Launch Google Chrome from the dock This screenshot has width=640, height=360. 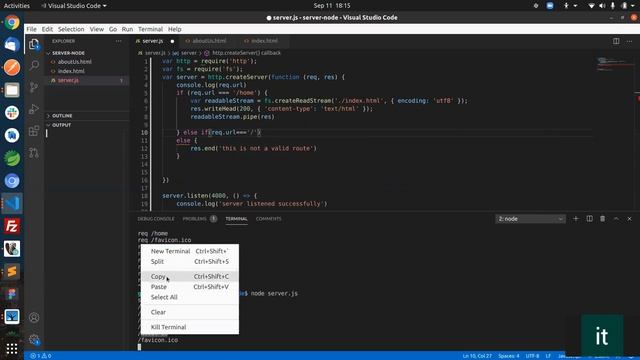(12, 22)
